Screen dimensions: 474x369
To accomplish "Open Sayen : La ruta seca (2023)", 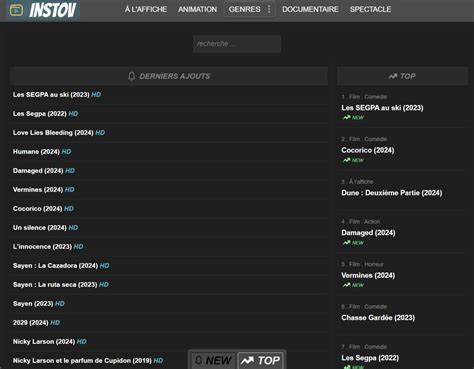I will 55,285.
